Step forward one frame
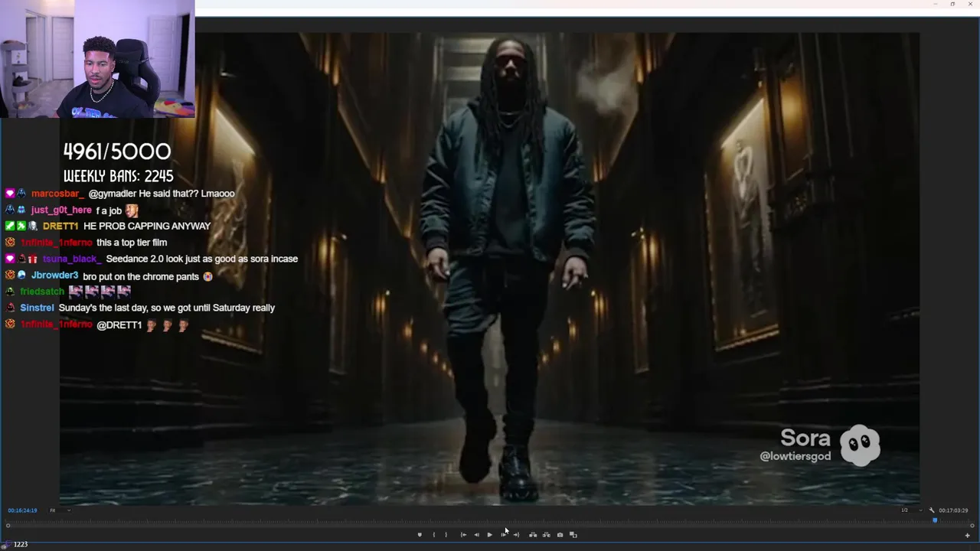 tap(503, 535)
